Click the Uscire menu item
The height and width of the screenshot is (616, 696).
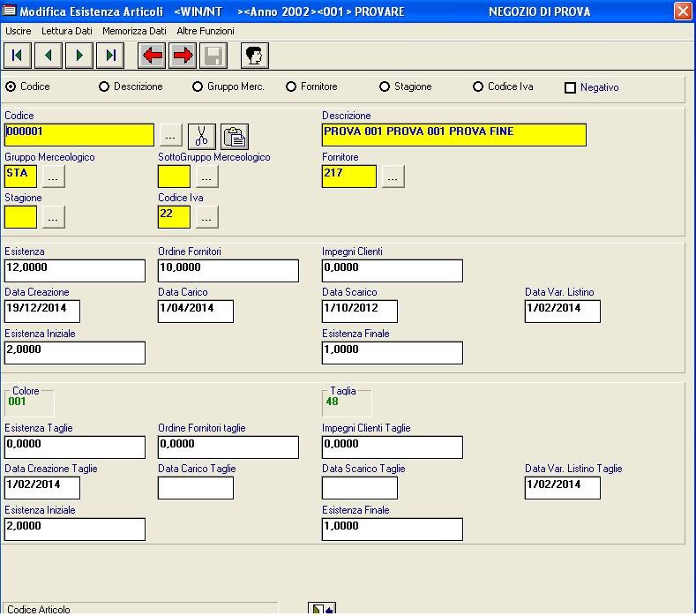pyautogui.click(x=18, y=31)
